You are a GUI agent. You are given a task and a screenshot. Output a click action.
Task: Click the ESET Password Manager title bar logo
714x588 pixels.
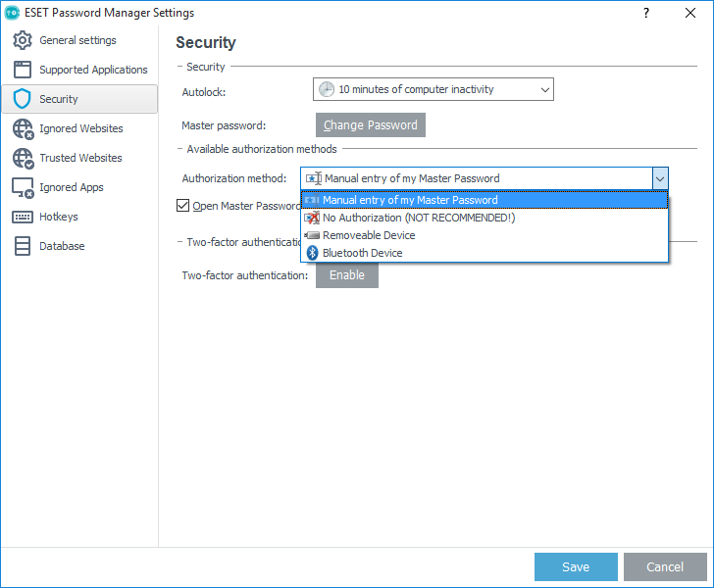pos(12,13)
